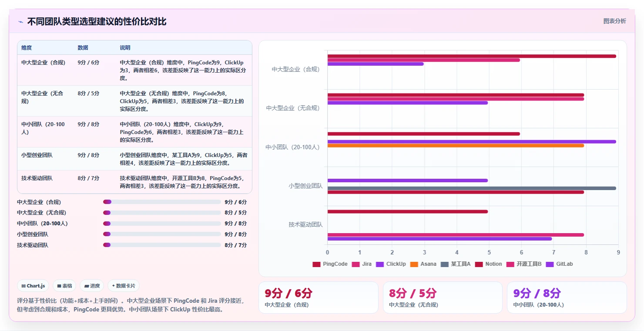The image size is (644, 331).
Task: Click pink 开源工具B bar in 技术驱动团队 group
Action: pyautogui.click(x=456, y=235)
